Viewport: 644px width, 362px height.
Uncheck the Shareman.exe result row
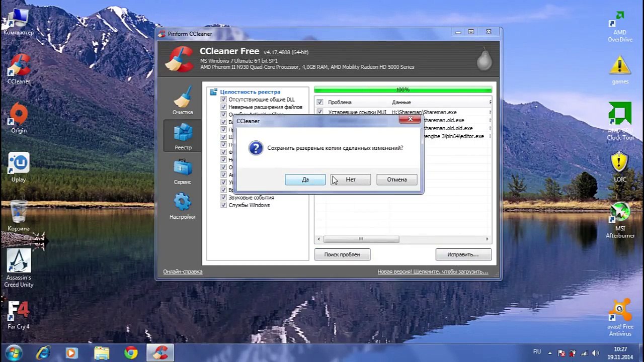pos(319,112)
